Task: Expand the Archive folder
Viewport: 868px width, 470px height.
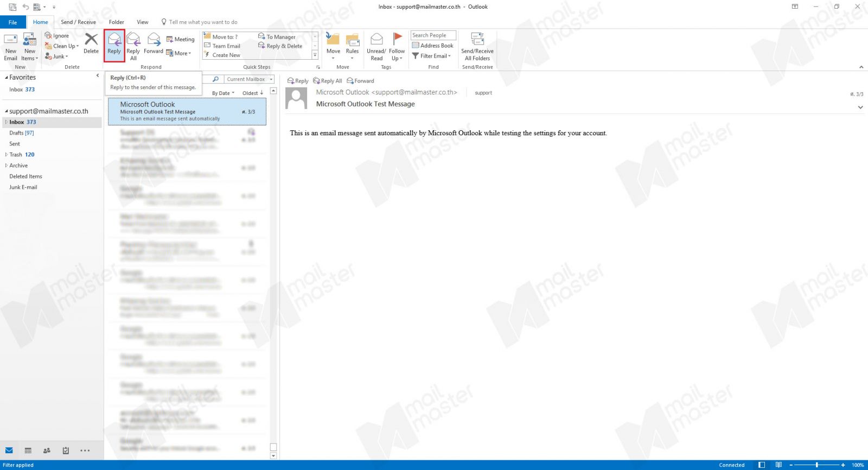Action: pos(7,166)
